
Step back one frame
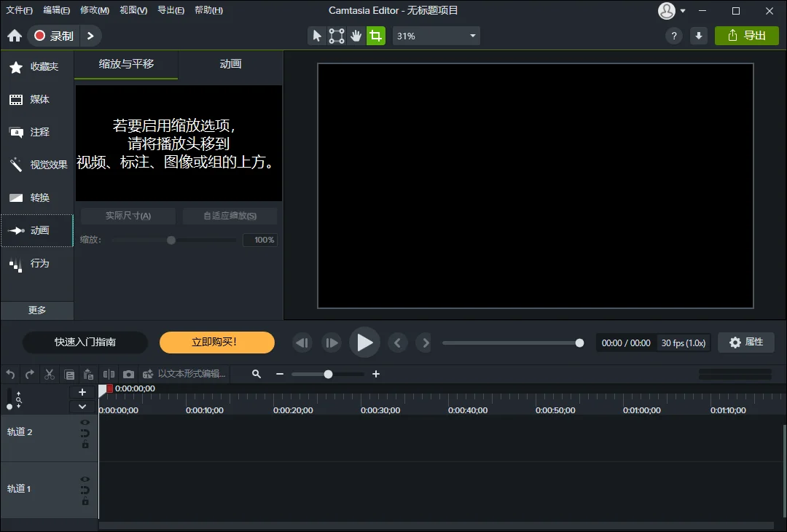coord(302,343)
